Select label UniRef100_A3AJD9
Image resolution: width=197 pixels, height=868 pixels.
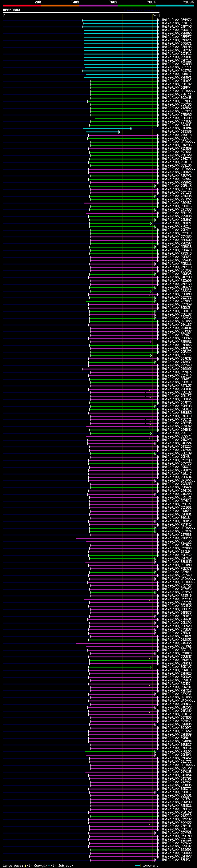click(177, 118)
